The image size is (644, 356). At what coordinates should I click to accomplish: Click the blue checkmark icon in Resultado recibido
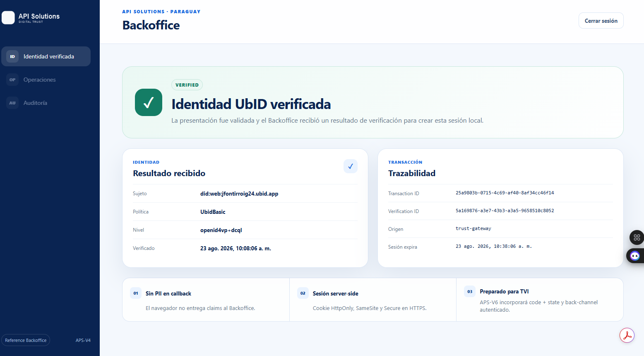pos(351,166)
